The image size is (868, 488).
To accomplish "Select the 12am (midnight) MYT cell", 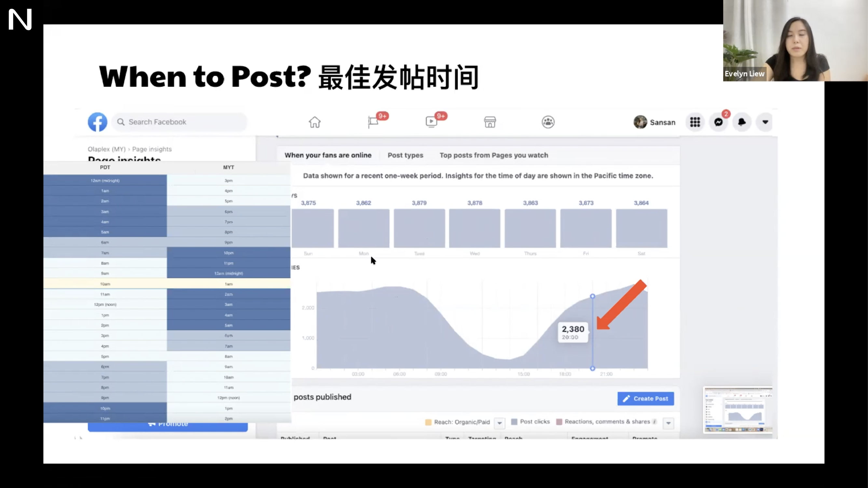I will [228, 274].
